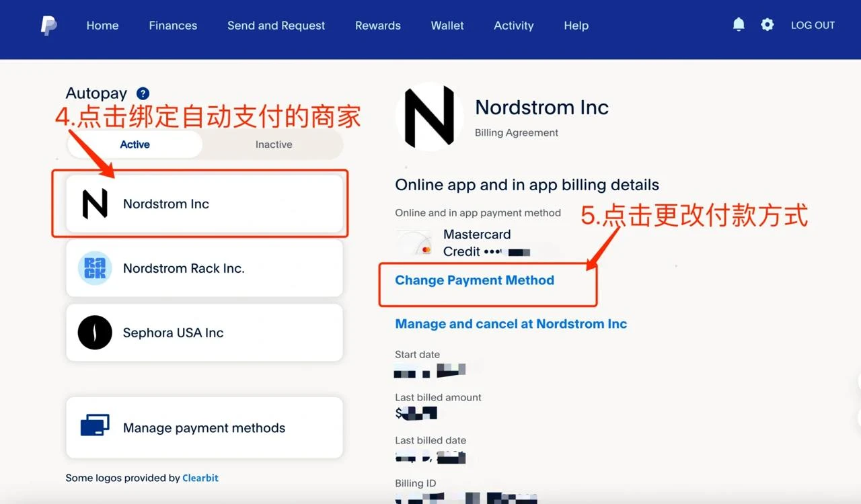Switch to the Active autopay tab
This screenshot has height=504, width=861.
[x=135, y=144]
